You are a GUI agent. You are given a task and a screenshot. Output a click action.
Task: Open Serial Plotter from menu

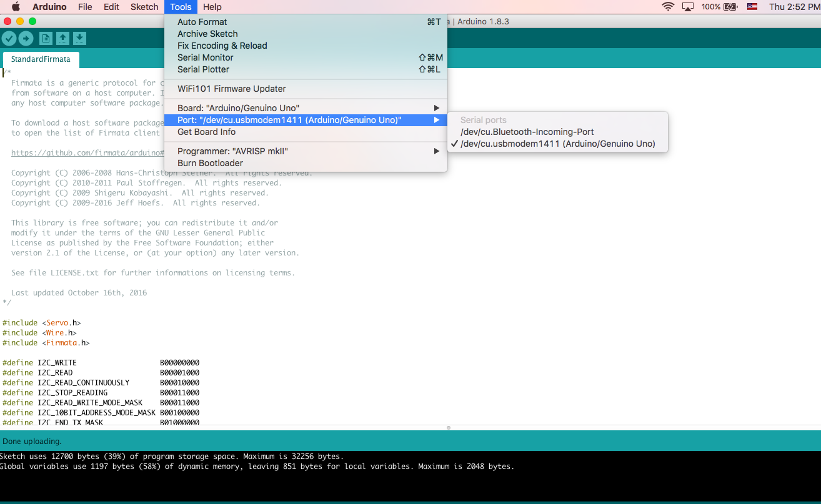pyautogui.click(x=306, y=69)
